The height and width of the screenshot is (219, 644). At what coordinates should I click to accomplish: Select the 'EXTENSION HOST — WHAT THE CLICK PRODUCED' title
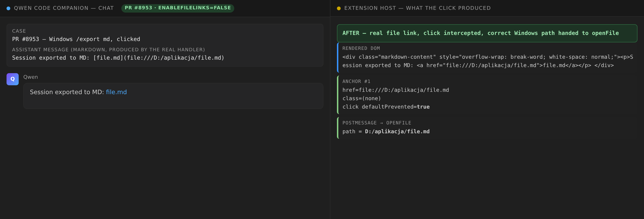tap(417, 8)
